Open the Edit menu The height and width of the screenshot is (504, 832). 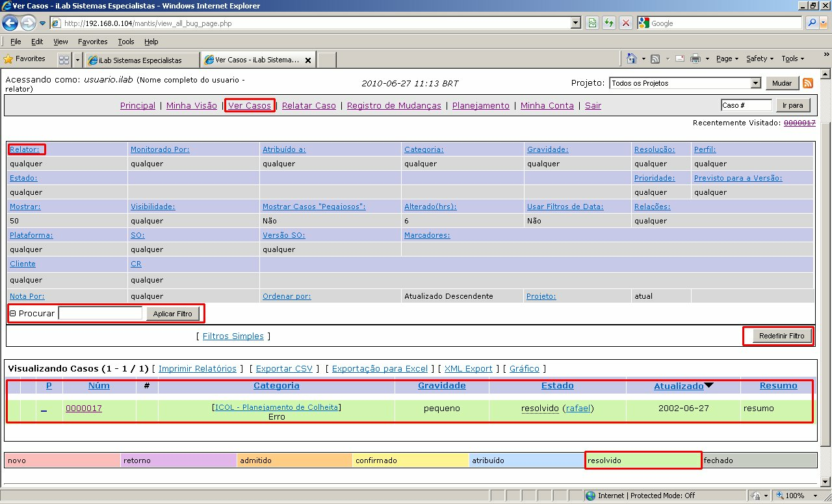point(37,42)
